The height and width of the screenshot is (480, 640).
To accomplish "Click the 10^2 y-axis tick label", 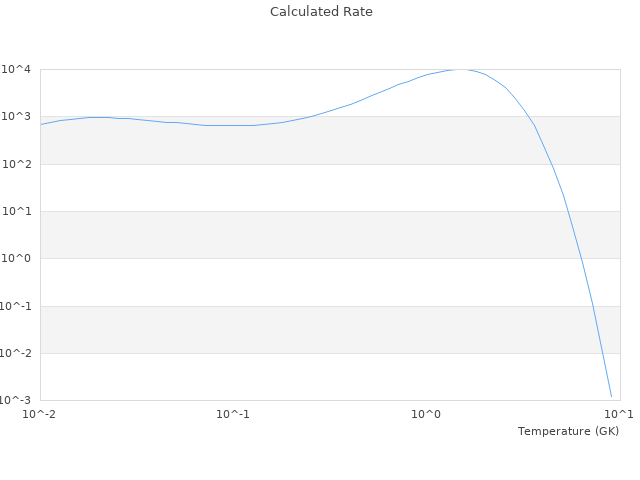I will 17,164.
